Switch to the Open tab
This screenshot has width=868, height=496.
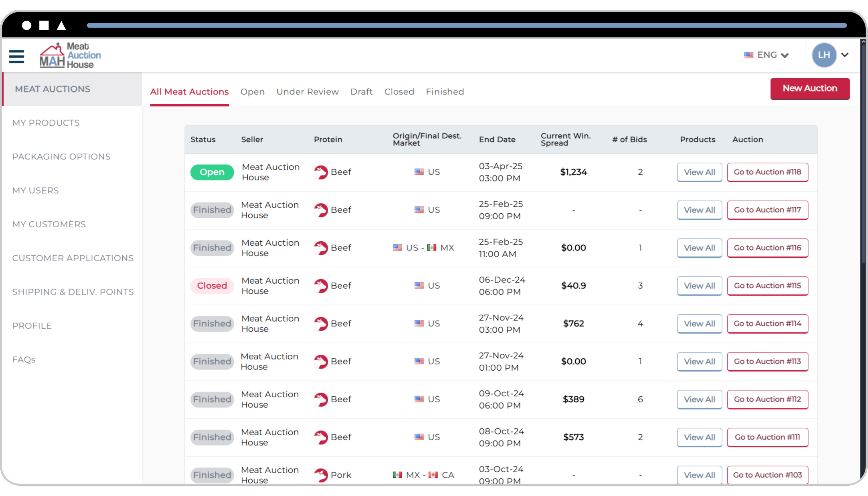[252, 92]
